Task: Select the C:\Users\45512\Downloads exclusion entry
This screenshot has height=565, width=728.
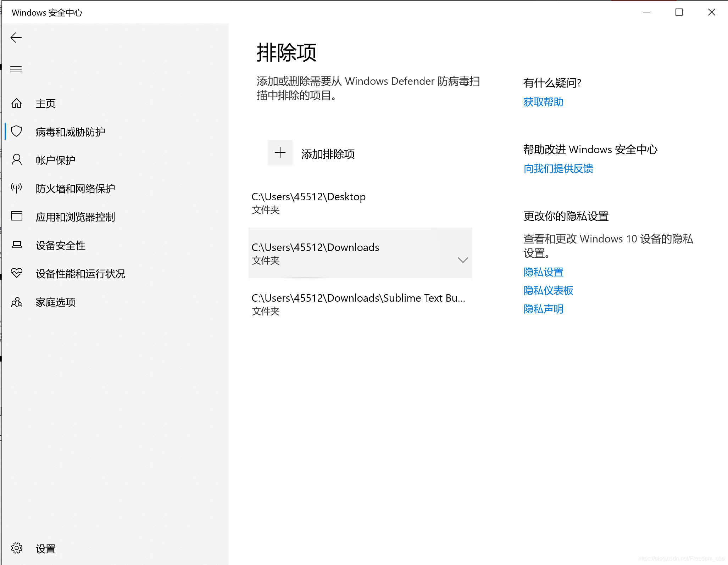Action: (x=360, y=253)
